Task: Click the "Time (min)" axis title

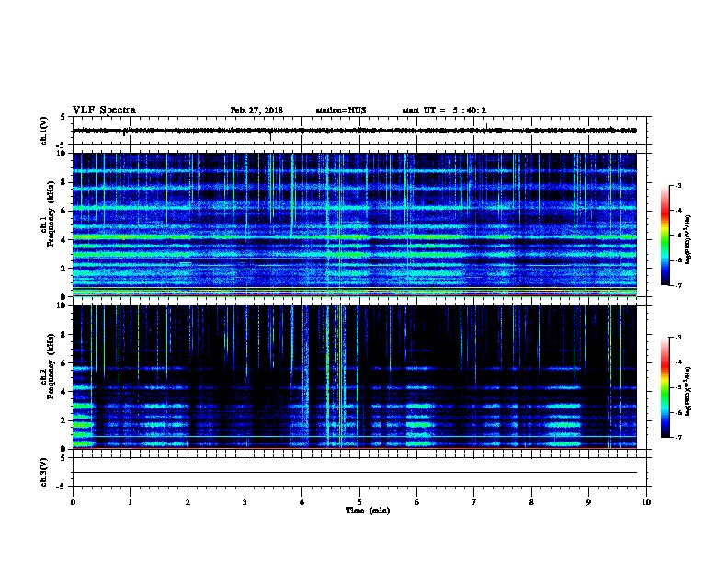Action: (368, 511)
